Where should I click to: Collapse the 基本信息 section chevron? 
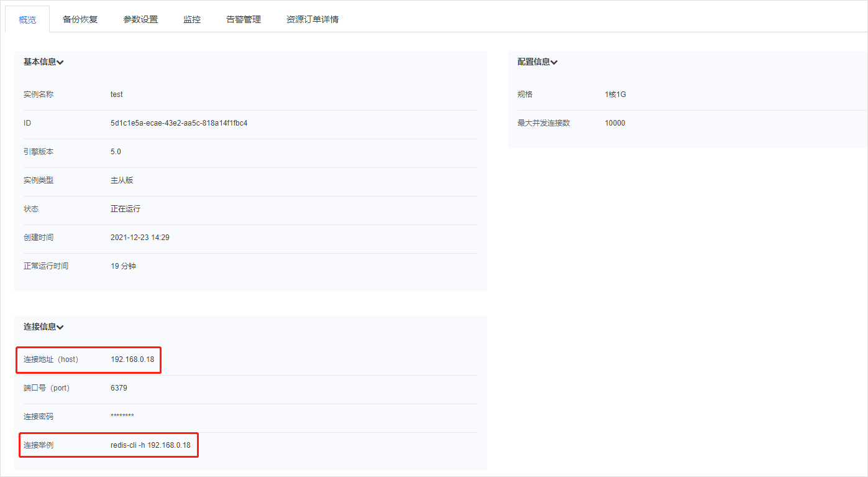pos(60,62)
